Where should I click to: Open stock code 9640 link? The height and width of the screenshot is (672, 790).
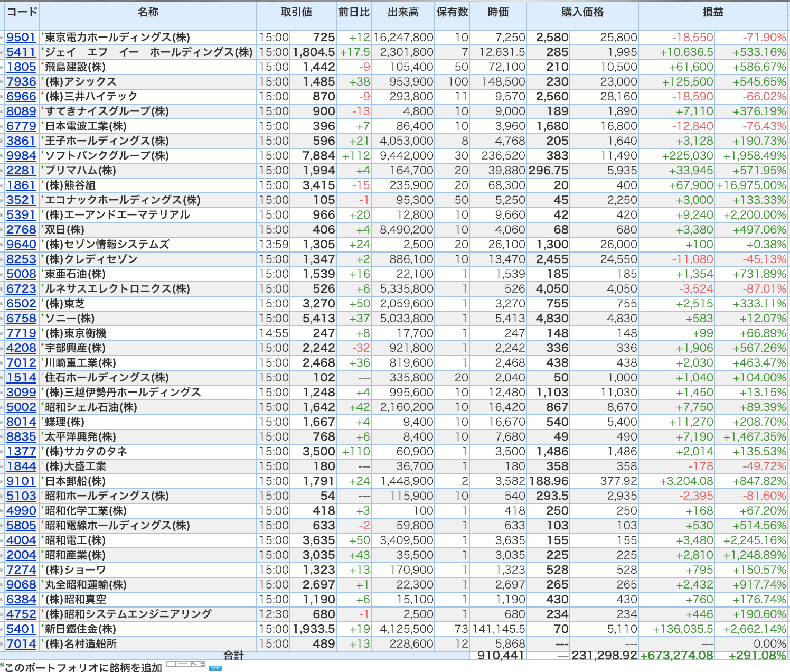tap(21, 245)
